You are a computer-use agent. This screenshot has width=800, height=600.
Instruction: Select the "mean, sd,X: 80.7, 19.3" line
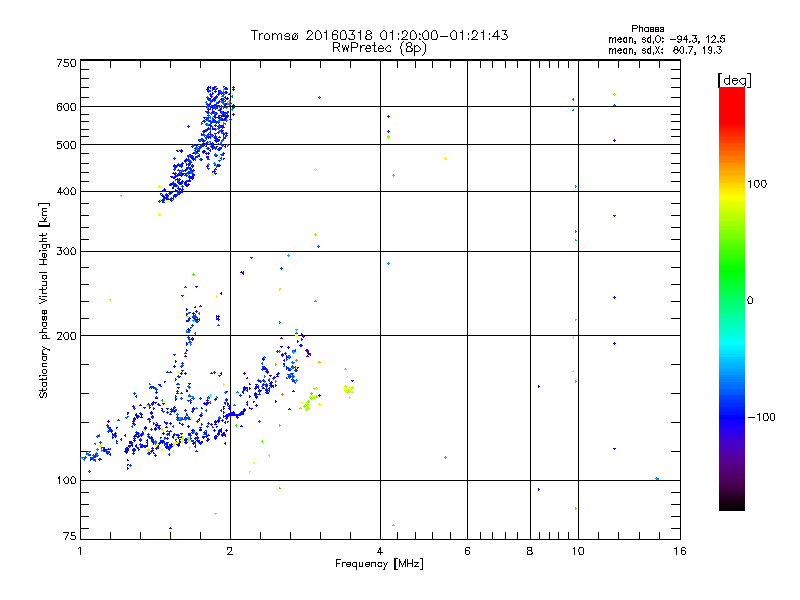[665, 50]
